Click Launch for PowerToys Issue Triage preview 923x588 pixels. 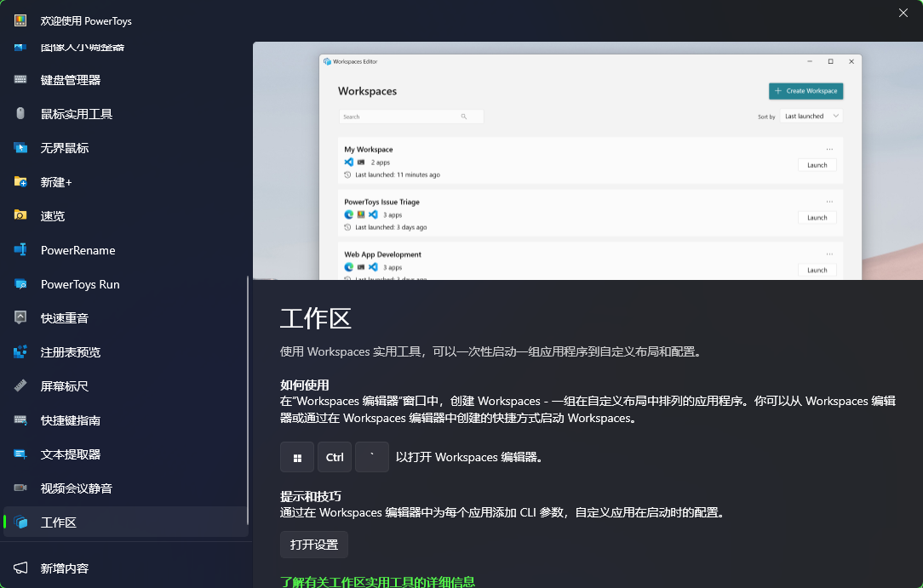pos(817,218)
